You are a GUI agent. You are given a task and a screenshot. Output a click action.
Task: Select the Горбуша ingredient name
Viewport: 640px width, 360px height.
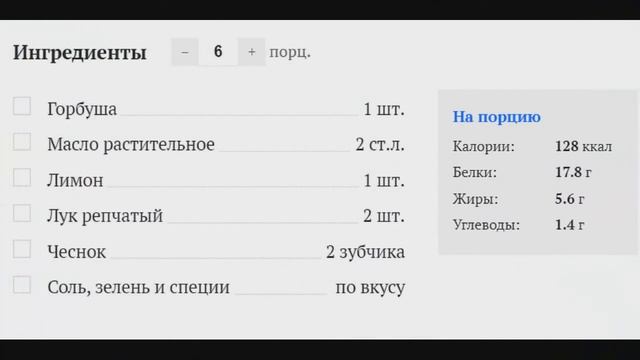(x=82, y=109)
